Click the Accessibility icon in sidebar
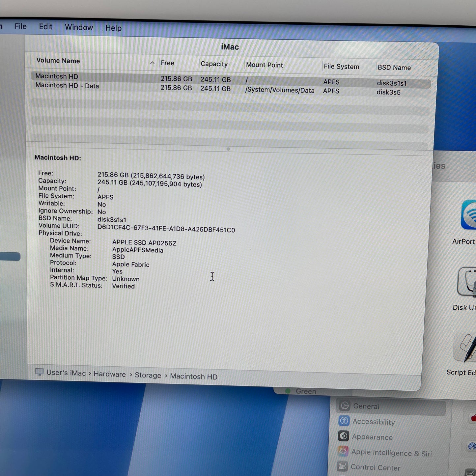 pyautogui.click(x=344, y=421)
